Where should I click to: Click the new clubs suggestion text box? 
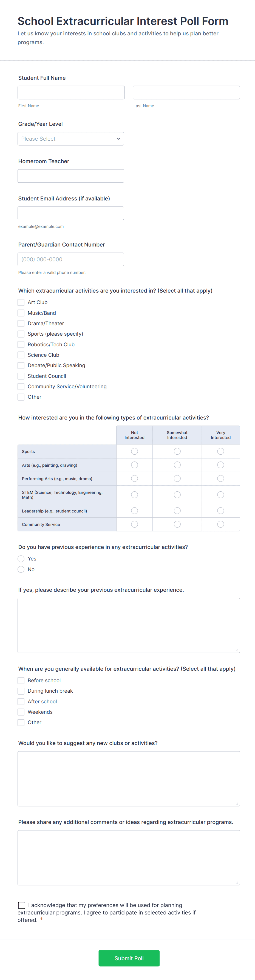point(129,778)
